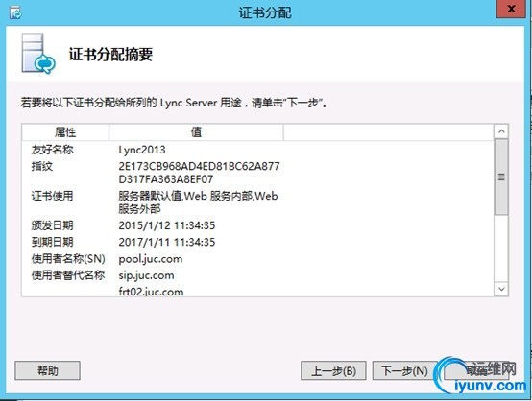Close the 证书分配 dialog window
Image resolution: width=532 pixels, height=401 pixels.
[511, 9]
